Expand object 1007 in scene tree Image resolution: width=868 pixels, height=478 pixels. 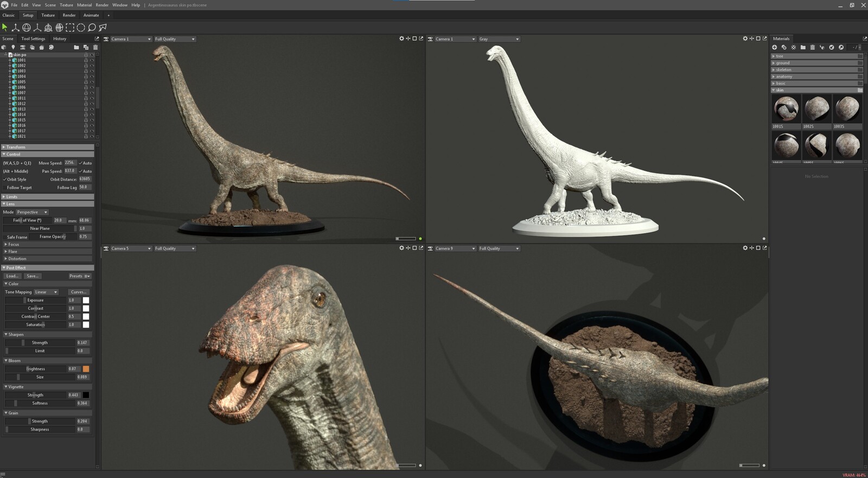click(9, 93)
